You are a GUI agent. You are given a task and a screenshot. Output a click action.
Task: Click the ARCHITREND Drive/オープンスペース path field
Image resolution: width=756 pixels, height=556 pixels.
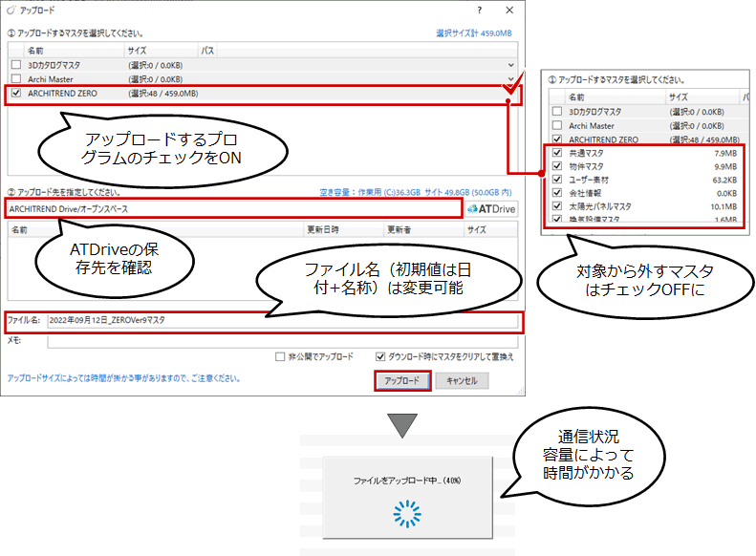pos(234,209)
